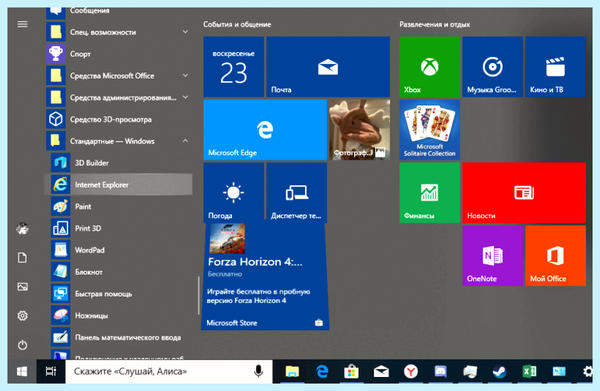Open the Новости news tile
The height and width of the screenshot is (391, 600).
pyautogui.click(x=524, y=192)
